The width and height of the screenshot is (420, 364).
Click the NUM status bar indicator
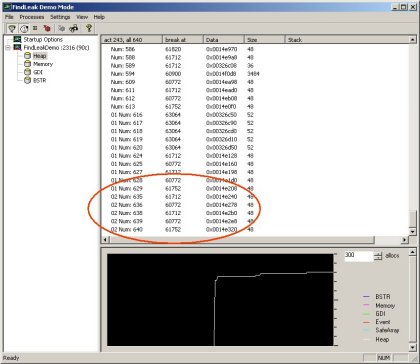tap(384, 358)
